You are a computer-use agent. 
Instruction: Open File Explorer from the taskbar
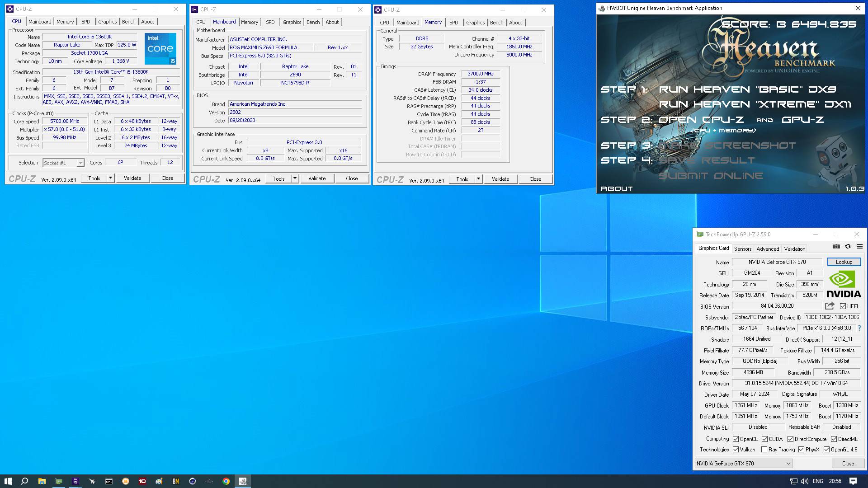click(x=42, y=481)
